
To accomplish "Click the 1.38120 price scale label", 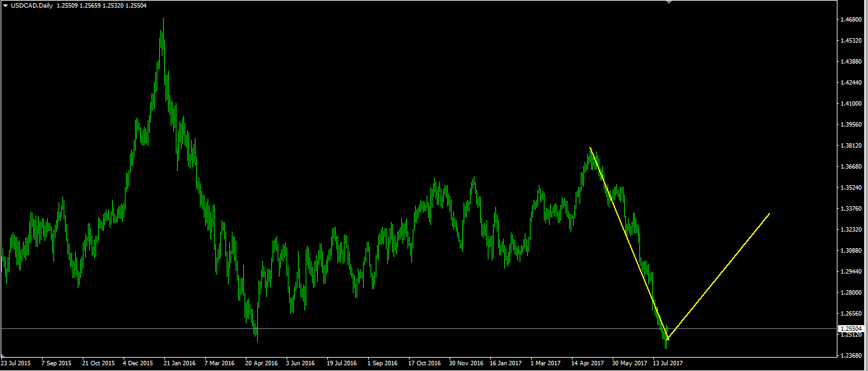I will click(x=850, y=146).
